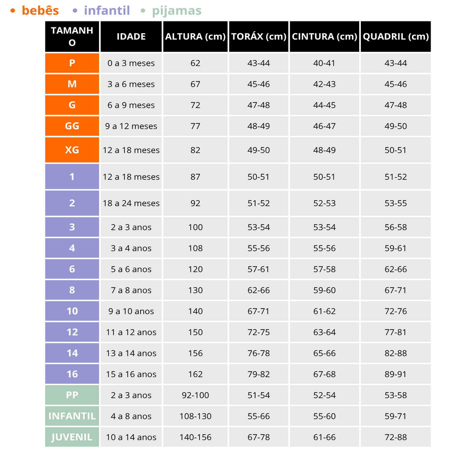Click the orange bebês legend label
Viewport: 476px width, 450px height.
click(x=40, y=11)
